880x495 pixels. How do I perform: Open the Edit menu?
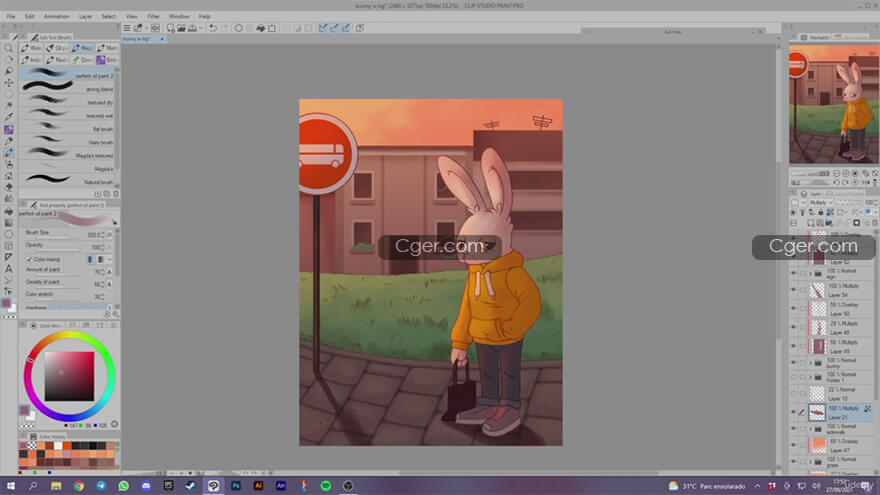coord(29,16)
